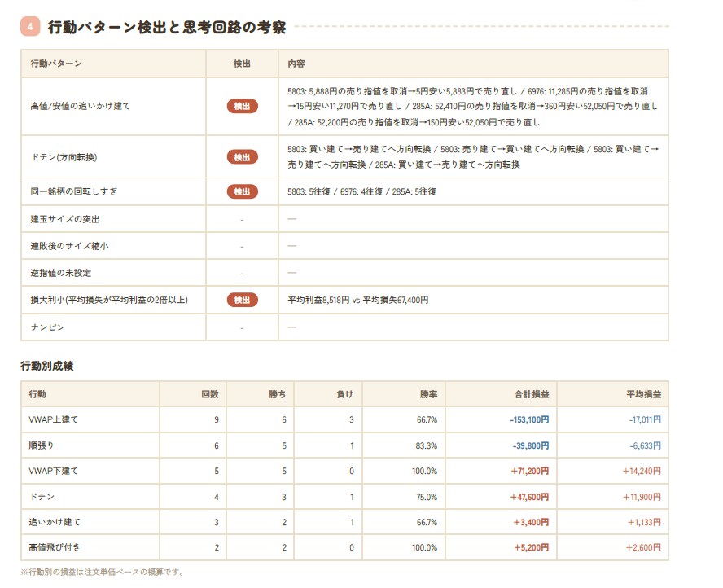
Task: Click the VWAP下建て row label
Action: (54, 471)
